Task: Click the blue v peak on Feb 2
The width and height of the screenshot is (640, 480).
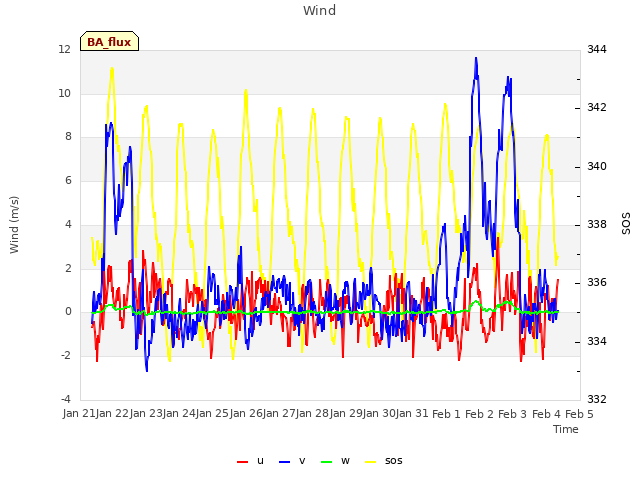Action: pos(476,60)
